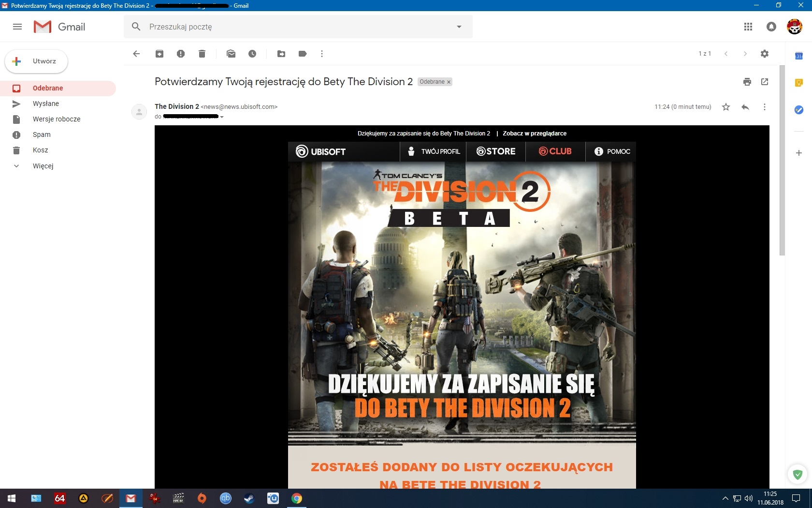Open the AIDA64 taskbar icon
Screen dimensions: 812x508
point(60,498)
